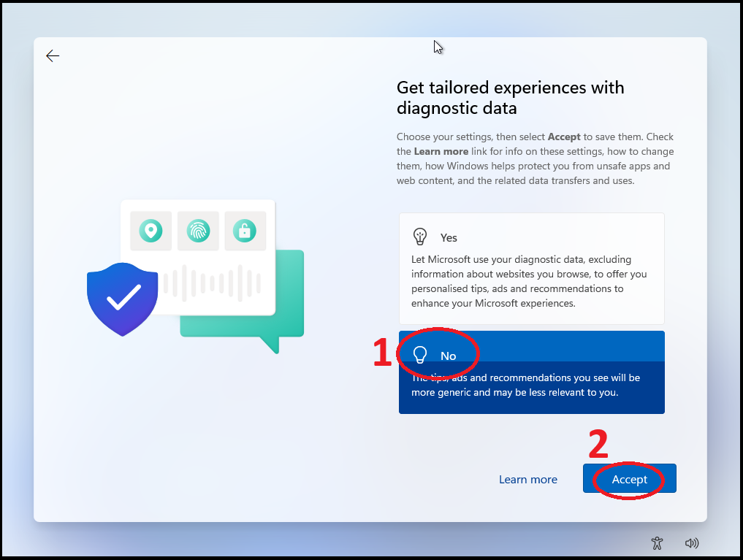Click the volume speaker icon
The image size is (743, 560).
[691, 542]
